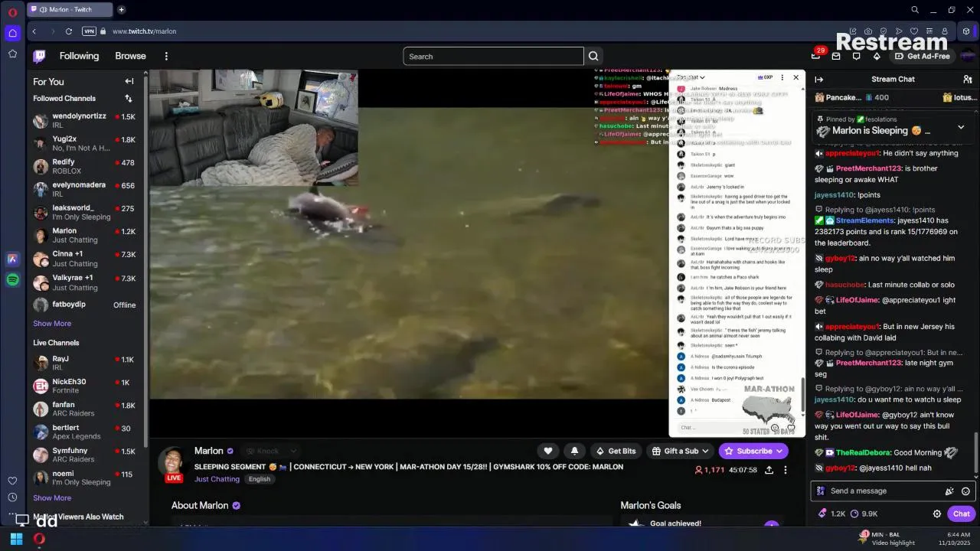980x551 pixels.
Task: Open chat settings gear icon
Action: [x=936, y=514]
